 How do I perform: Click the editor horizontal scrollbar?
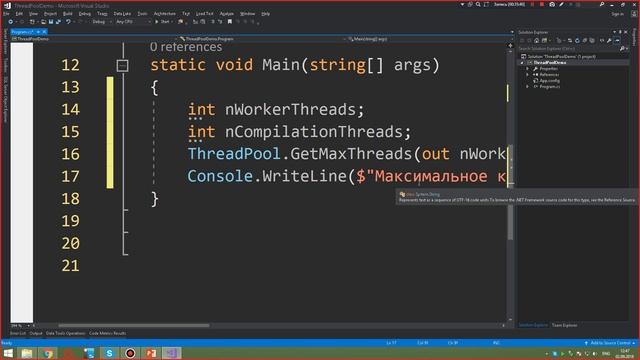(133, 326)
